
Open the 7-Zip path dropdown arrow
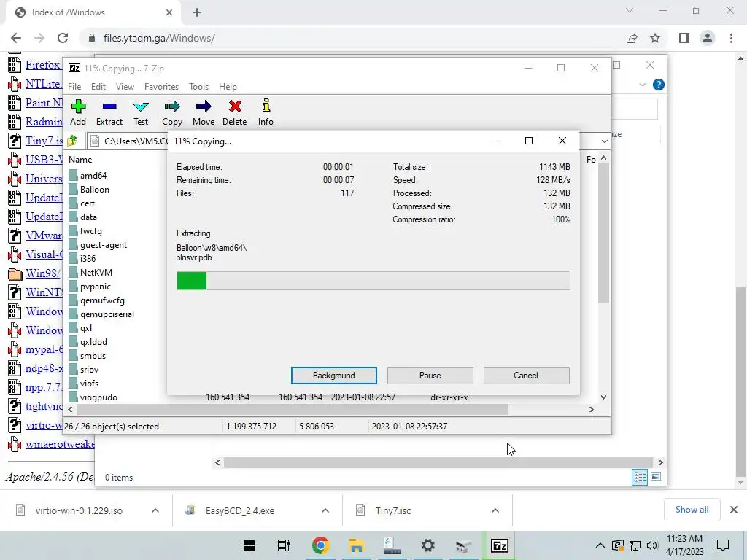(605, 141)
